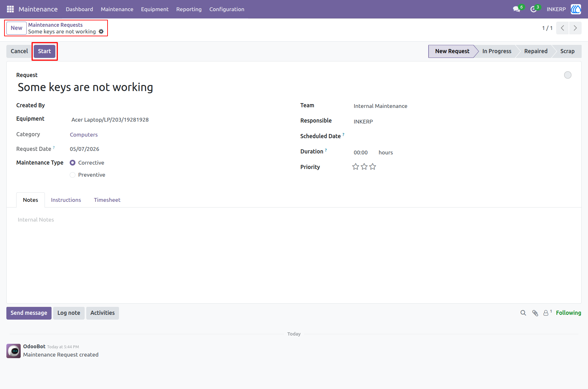Open the Activities button
This screenshot has height=389, width=588.
coord(102,313)
